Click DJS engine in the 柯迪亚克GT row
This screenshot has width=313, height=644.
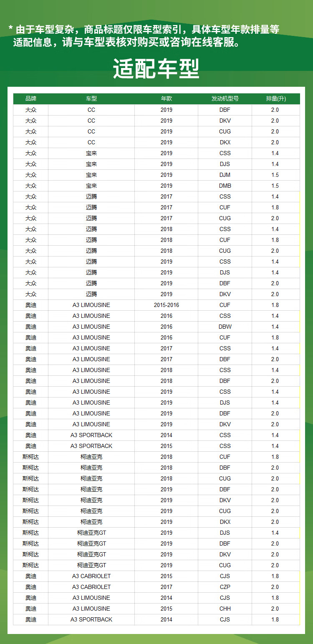pos(225,533)
